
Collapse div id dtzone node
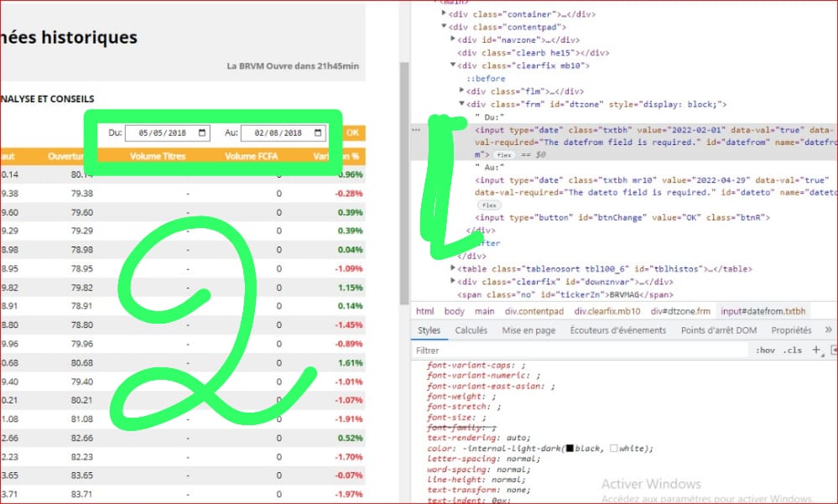(461, 103)
